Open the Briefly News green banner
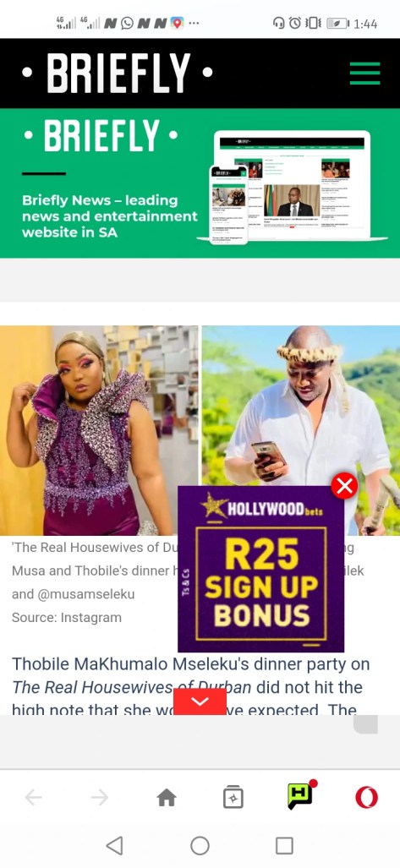Image resolution: width=400 pixels, height=868 pixels. pyautogui.click(x=200, y=183)
